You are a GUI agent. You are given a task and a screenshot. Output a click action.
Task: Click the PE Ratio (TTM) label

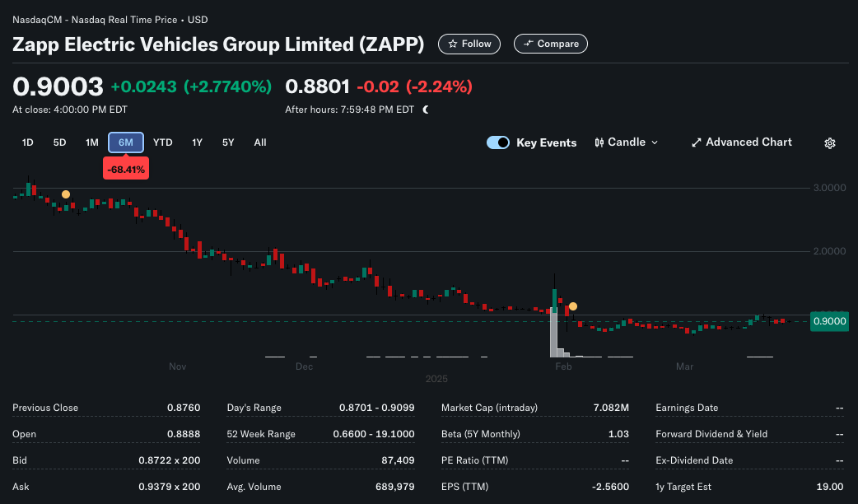tap(474, 460)
